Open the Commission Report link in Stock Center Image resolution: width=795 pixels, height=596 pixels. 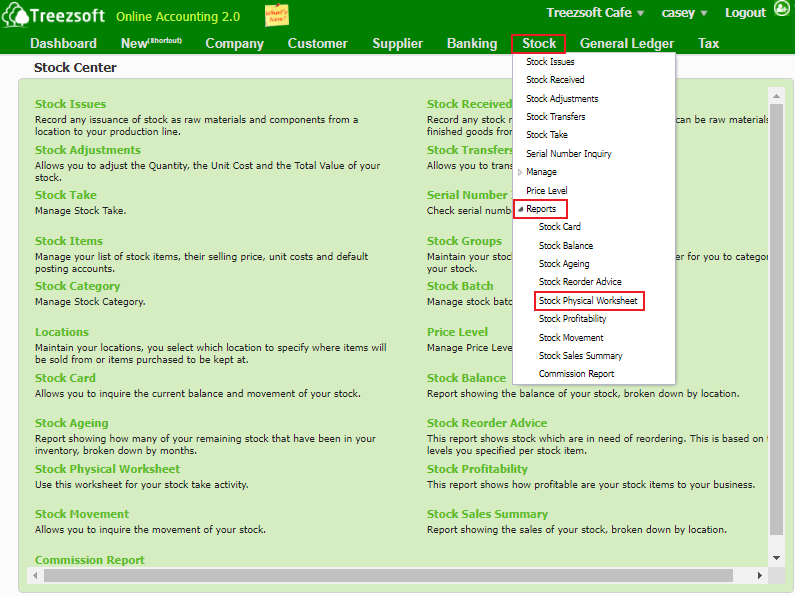coord(90,560)
